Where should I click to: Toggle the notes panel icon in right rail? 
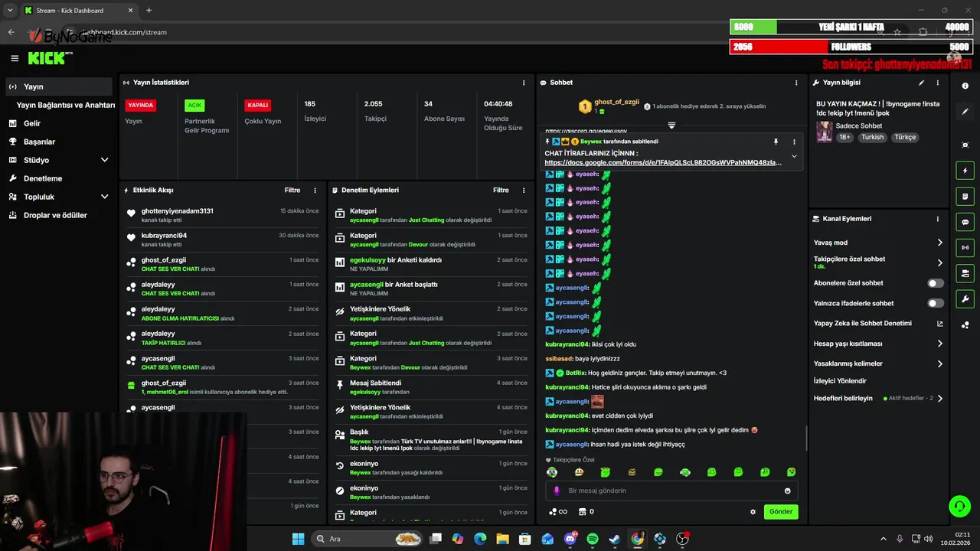tap(965, 197)
